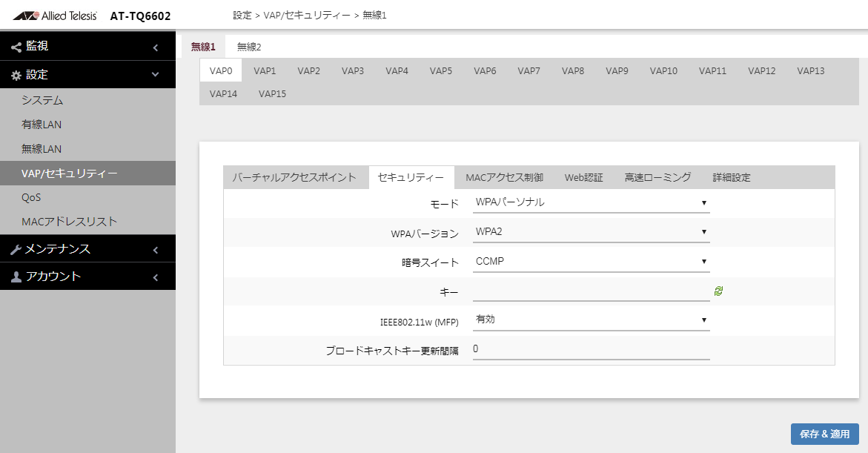This screenshot has width=868, height=453.
Task: Select the VAP11 tab
Action: pos(712,71)
